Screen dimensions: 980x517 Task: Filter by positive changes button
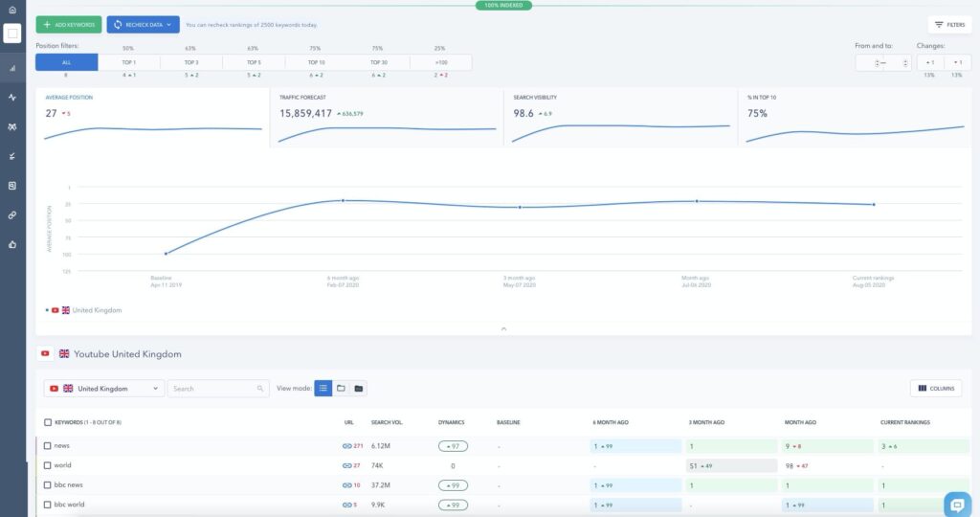point(930,62)
